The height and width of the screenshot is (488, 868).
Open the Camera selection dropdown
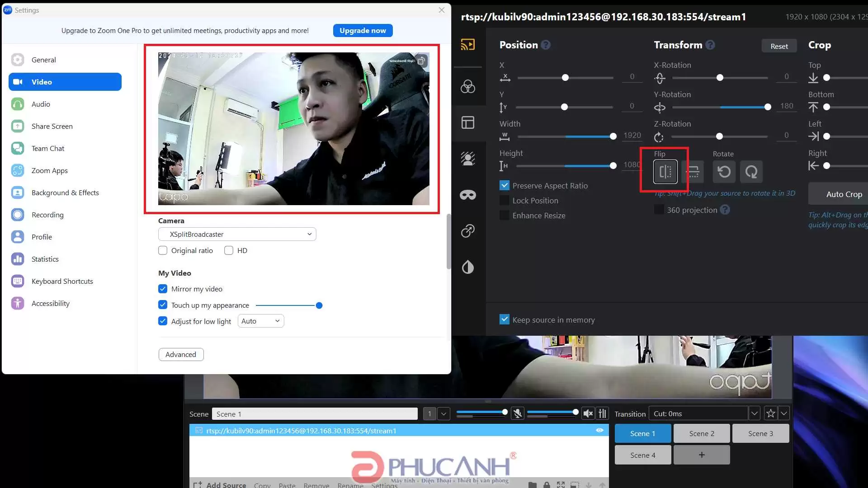[x=237, y=234]
